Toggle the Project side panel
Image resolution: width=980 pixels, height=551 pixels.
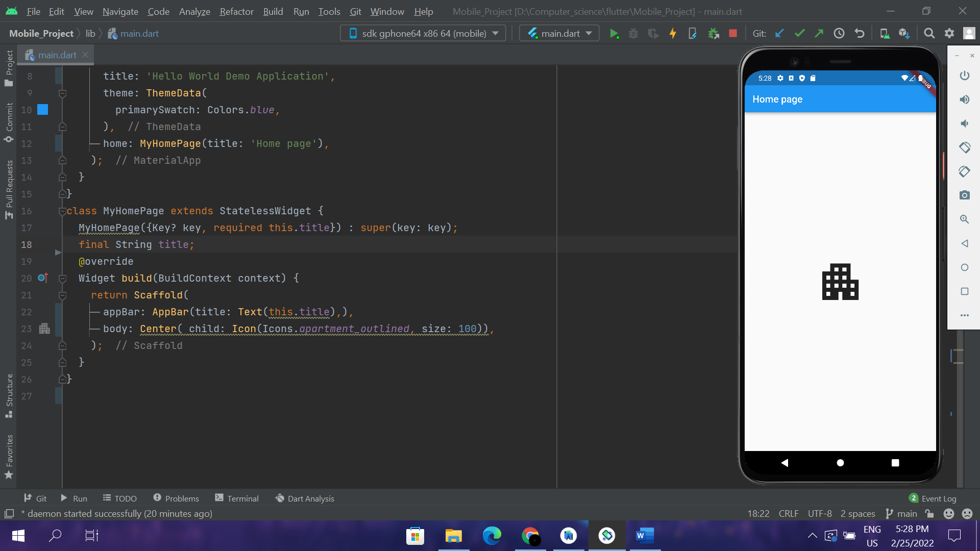(x=9, y=68)
